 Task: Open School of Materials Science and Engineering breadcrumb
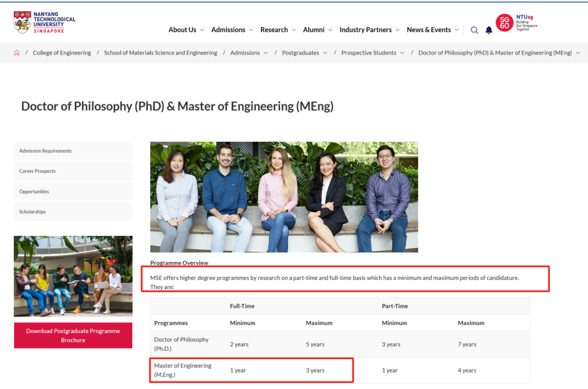point(160,53)
